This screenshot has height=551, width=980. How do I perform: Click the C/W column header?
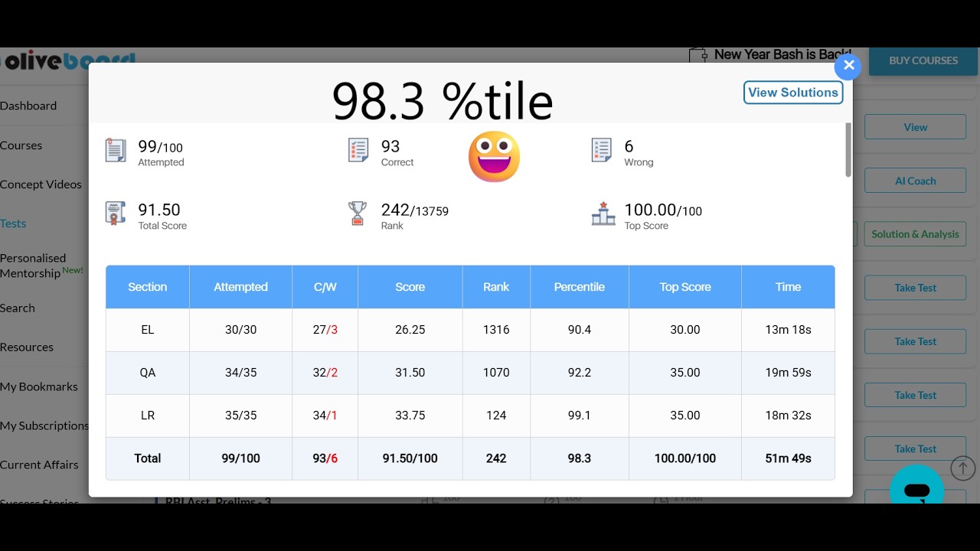tap(325, 287)
